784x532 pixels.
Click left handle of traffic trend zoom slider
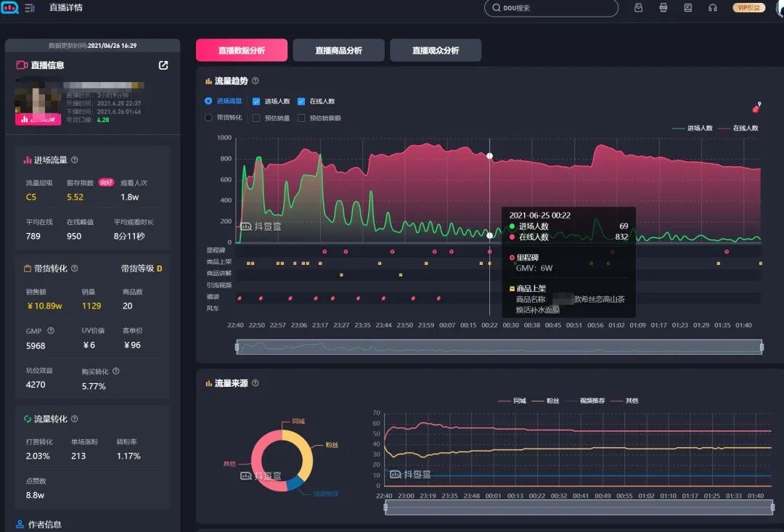237,347
